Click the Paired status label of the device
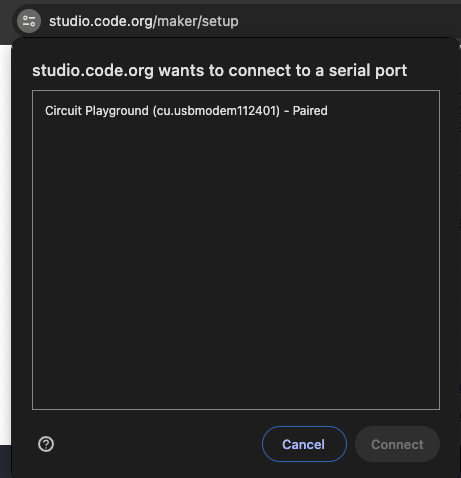 click(x=310, y=111)
